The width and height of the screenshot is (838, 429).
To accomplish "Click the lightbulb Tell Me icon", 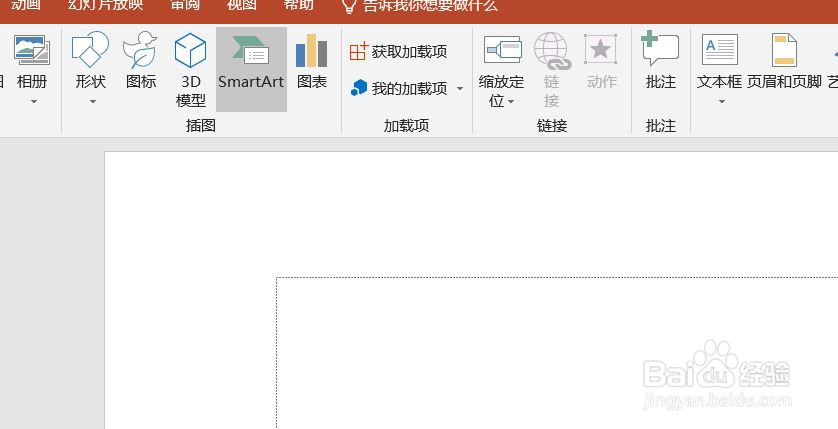I will pos(349,5).
